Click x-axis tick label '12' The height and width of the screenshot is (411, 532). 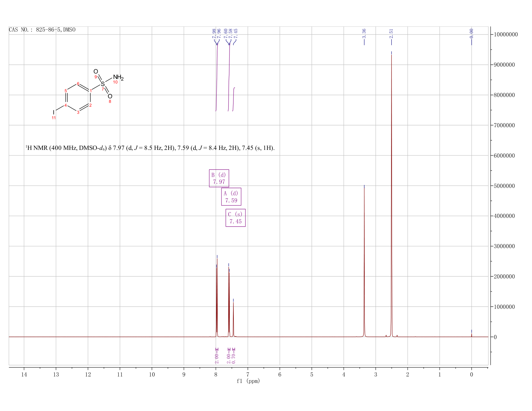point(88,374)
